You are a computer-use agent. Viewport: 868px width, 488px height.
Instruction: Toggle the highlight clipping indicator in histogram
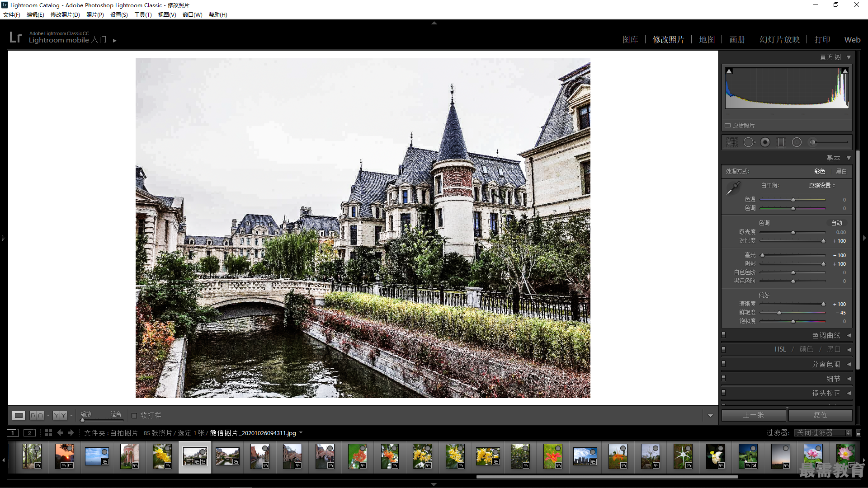[845, 71]
